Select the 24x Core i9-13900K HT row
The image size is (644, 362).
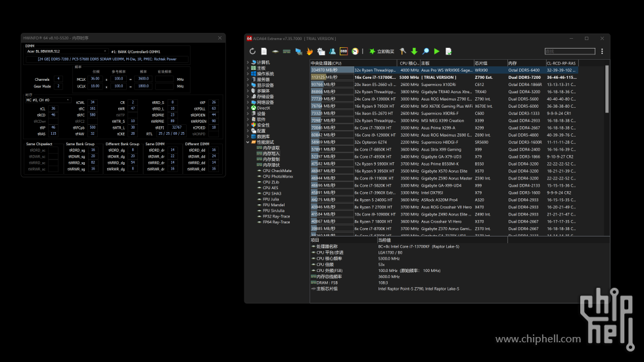tap(444, 99)
